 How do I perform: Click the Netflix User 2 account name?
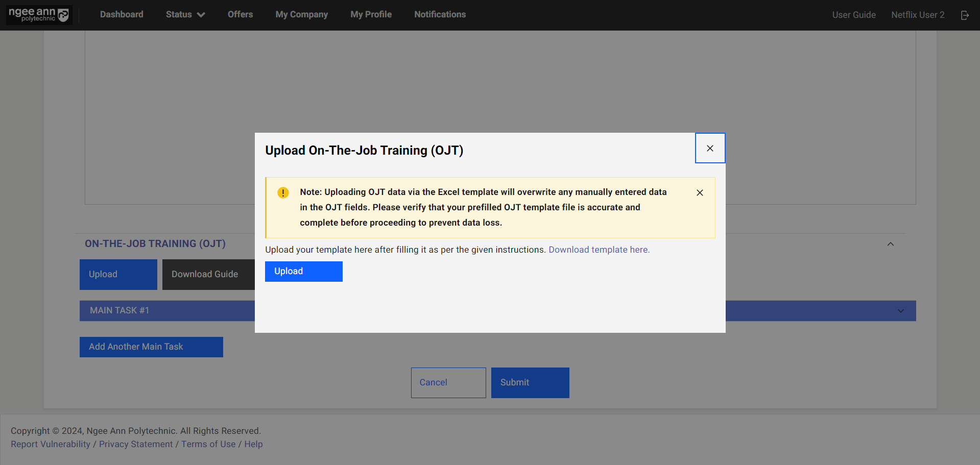(x=918, y=15)
